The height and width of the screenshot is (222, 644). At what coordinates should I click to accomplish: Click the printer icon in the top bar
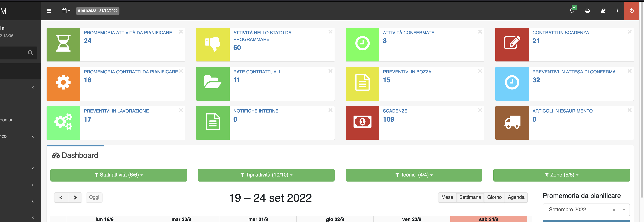588,11
